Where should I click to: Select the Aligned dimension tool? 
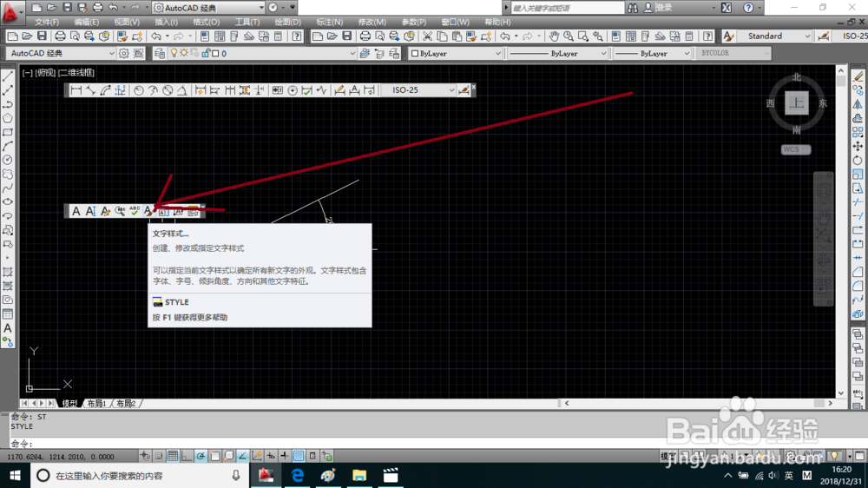(91, 90)
